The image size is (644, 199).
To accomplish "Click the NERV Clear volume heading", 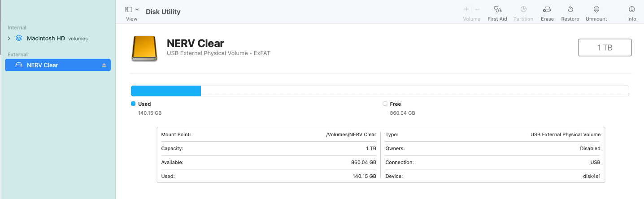I will pos(195,43).
